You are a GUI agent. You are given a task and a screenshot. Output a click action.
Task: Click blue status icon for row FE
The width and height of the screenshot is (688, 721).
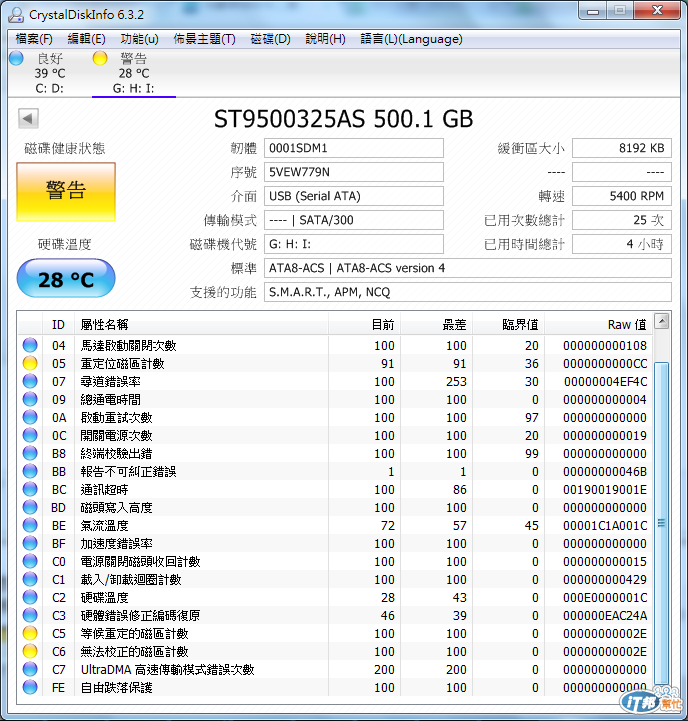coord(30,687)
